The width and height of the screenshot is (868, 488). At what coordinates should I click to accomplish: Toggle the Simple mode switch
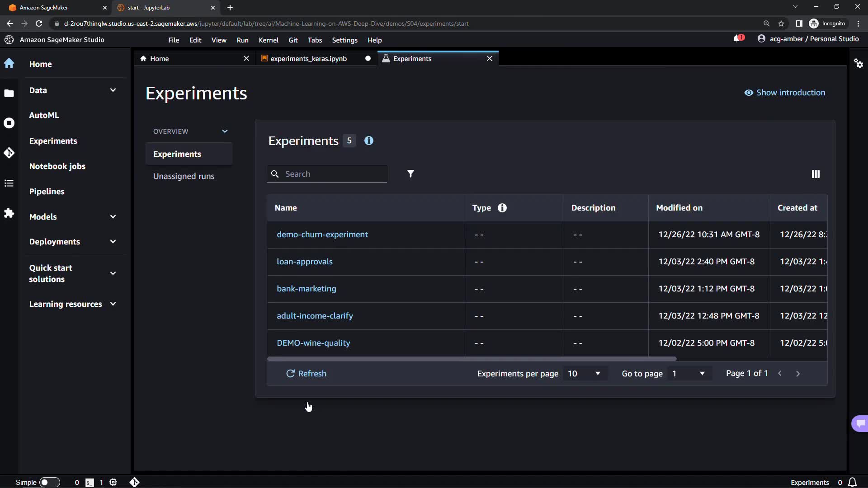49,482
